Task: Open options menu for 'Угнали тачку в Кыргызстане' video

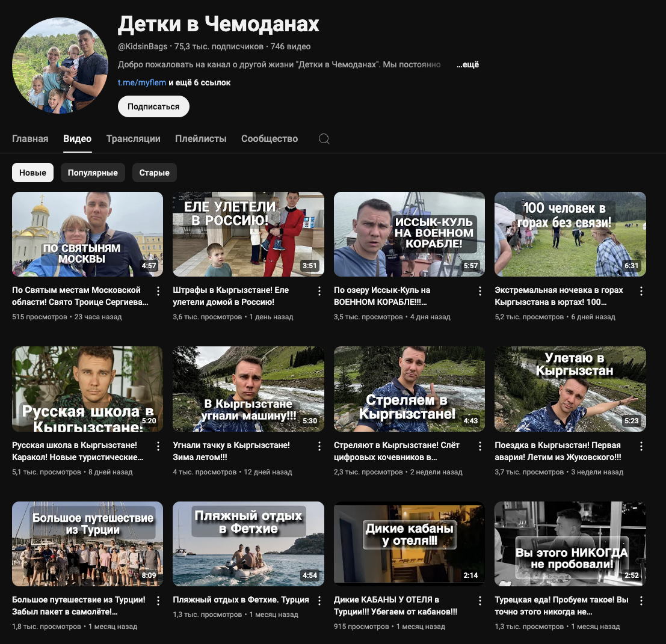Action: [x=319, y=446]
